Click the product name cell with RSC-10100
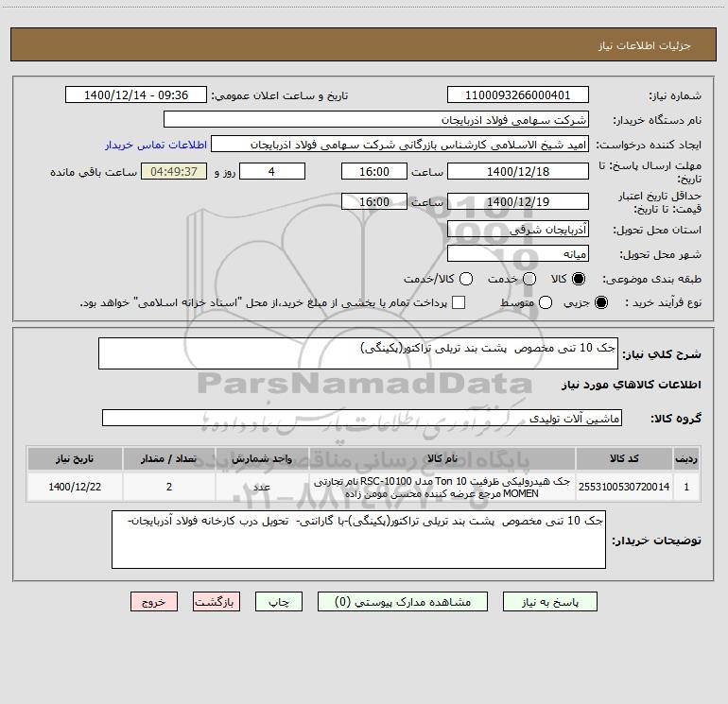728x704 pixels. tap(442, 487)
